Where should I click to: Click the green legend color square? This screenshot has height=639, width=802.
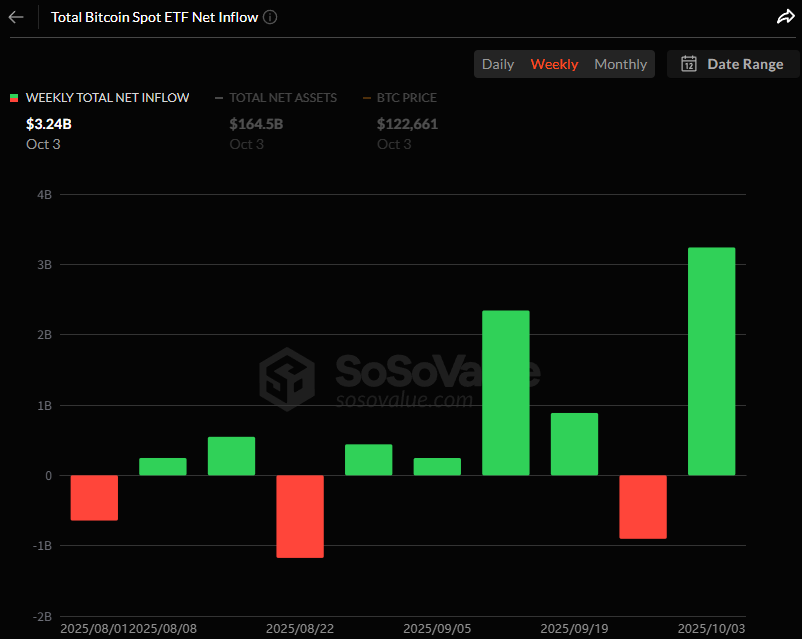click(14, 98)
